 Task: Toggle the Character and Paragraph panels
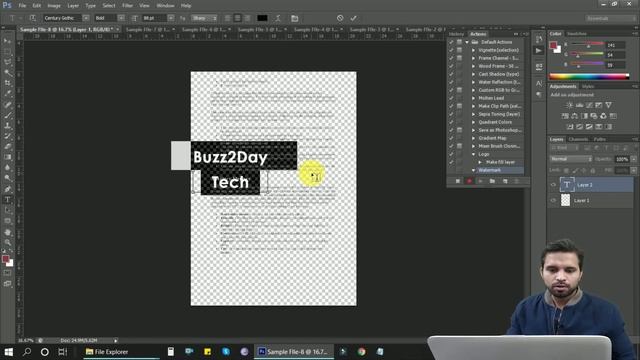295,18
